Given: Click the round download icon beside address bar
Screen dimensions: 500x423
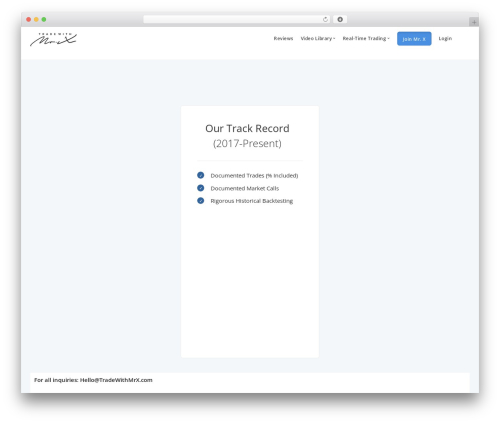Looking at the screenshot, I should coord(340,19).
